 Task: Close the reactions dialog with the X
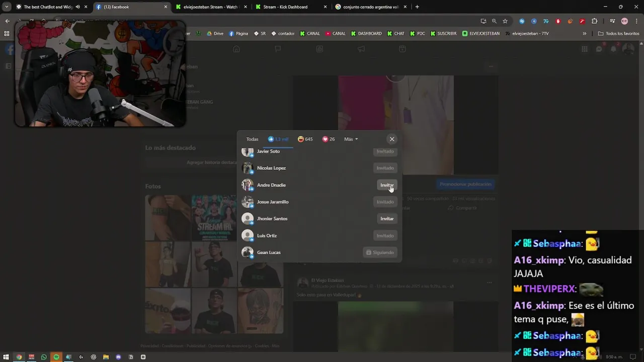(x=392, y=139)
